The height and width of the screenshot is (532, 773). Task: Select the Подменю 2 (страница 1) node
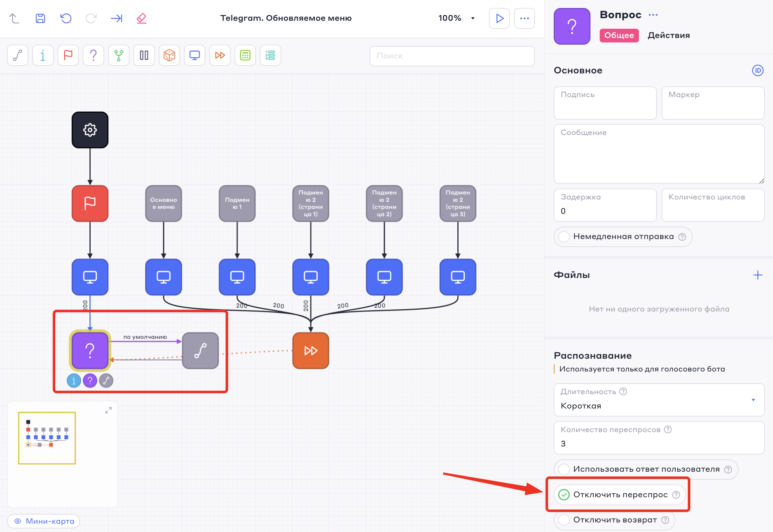pos(311,203)
